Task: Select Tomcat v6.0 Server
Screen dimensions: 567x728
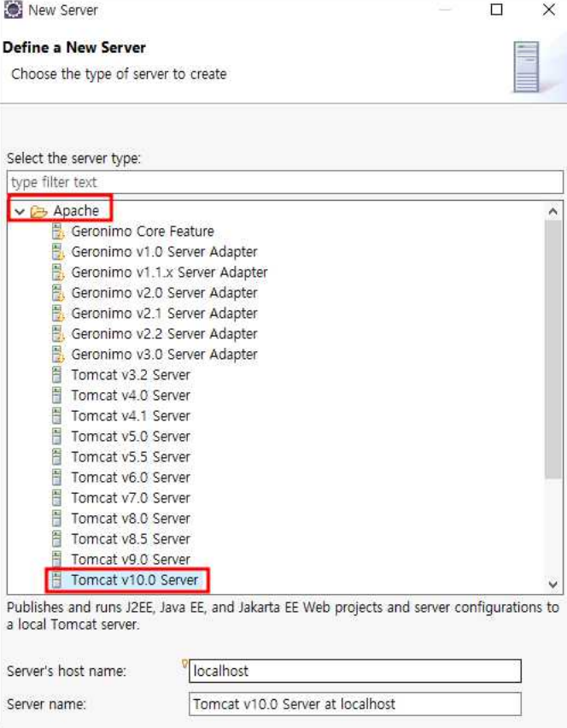Action: tap(131, 478)
